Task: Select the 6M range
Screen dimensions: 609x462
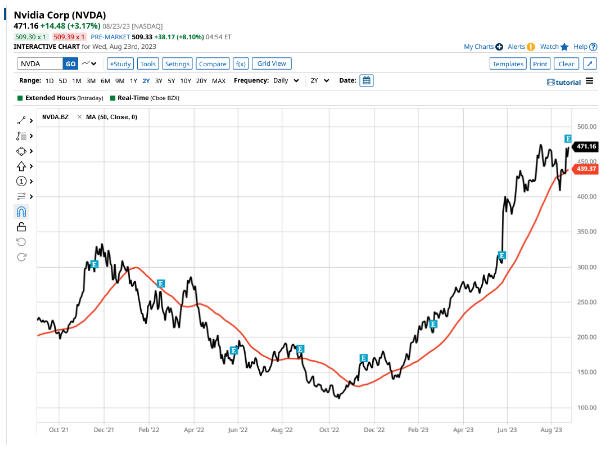Action: tap(105, 81)
